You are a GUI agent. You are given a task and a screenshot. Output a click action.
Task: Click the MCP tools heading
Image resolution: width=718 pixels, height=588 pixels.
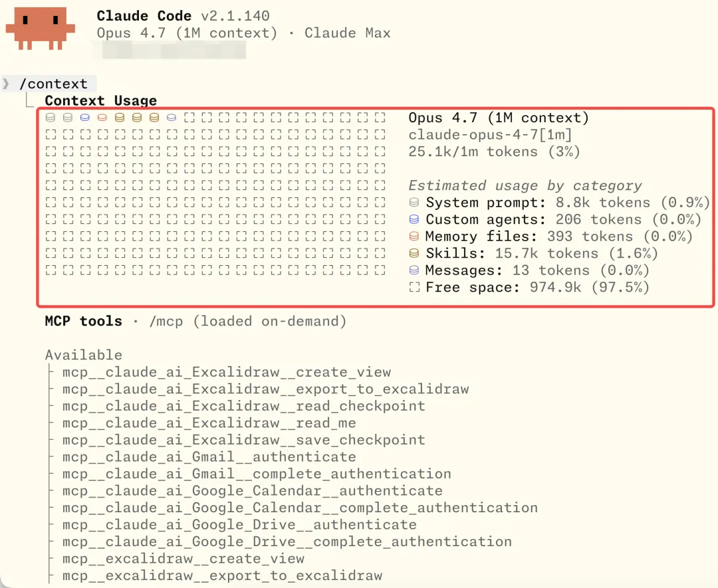[x=83, y=321]
